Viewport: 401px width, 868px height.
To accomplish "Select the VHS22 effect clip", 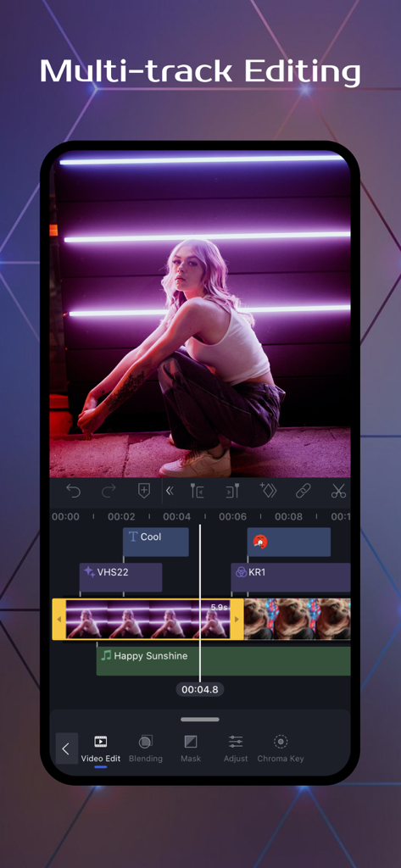I will (120, 577).
